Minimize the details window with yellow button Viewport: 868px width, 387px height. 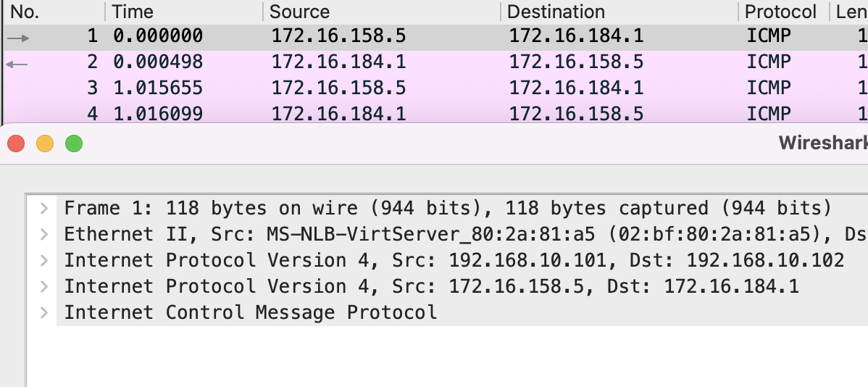pyautogui.click(x=45, y=143)
